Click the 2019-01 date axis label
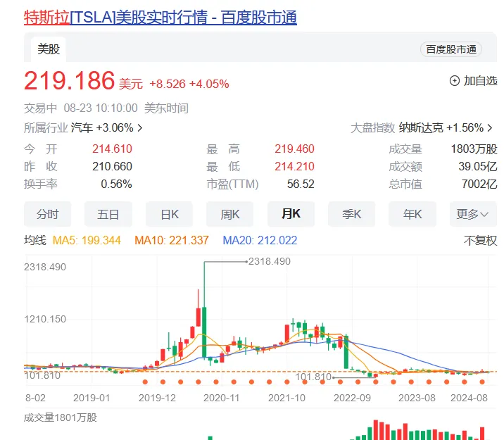The height and width of the screenshot is (440, 504). [92, 398]
